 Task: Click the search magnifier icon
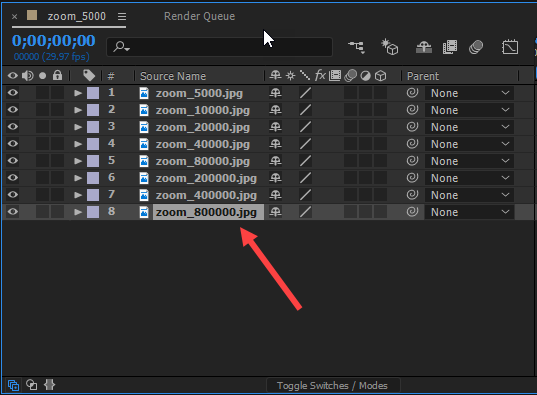tap(121, 46)
